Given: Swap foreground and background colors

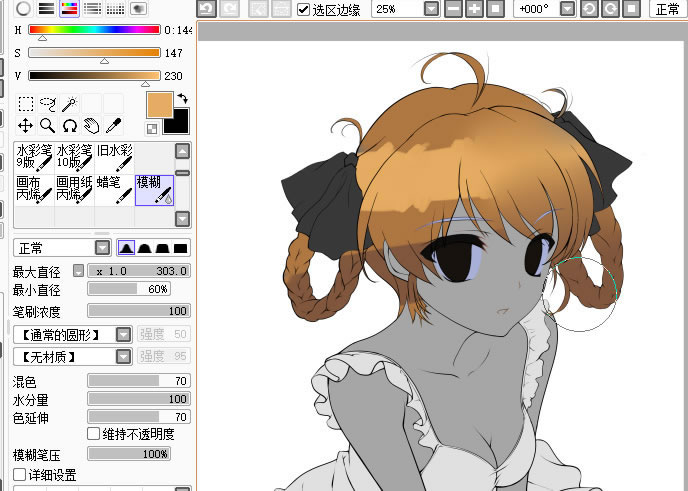Looking at the screenshot, I should point(183,98).
